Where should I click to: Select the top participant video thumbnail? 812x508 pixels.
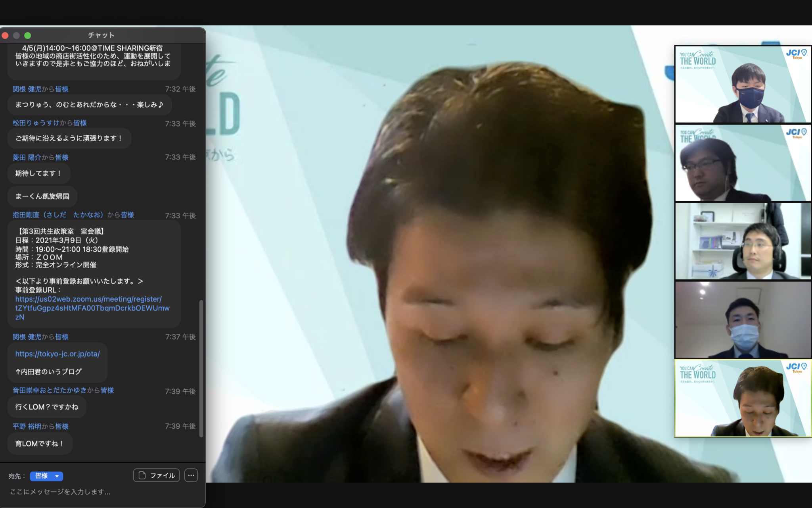(x=743, y=84)
